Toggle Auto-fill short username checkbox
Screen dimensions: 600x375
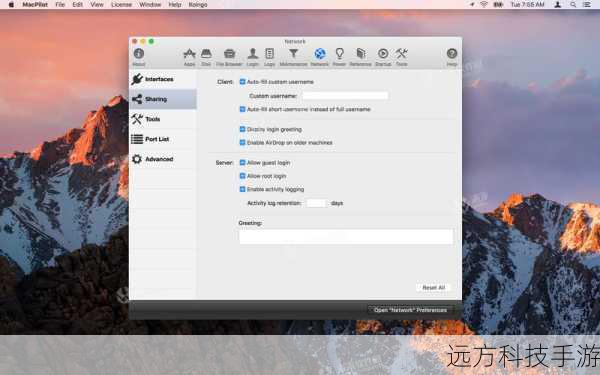tap(242, 109)
